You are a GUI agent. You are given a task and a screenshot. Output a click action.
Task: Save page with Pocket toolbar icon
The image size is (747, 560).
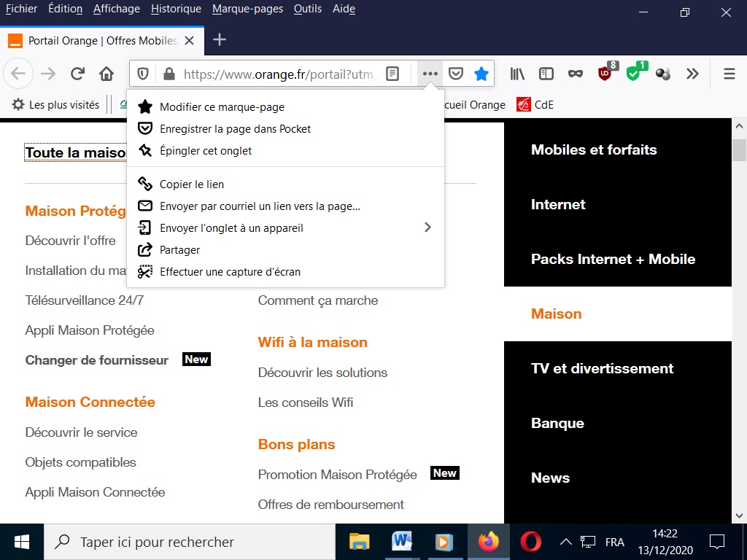pos(456,74)
